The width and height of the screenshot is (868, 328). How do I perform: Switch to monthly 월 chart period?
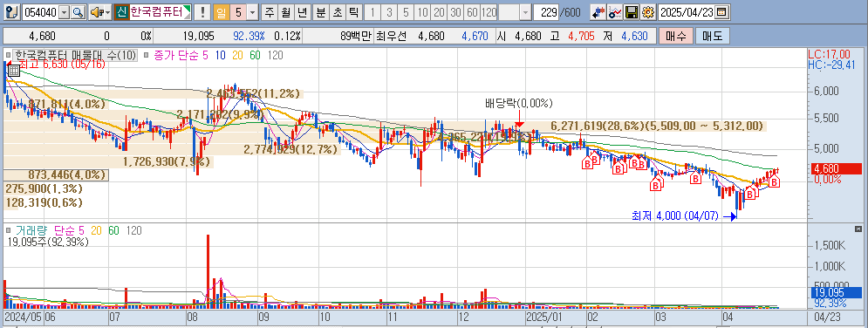pos(285,11)
